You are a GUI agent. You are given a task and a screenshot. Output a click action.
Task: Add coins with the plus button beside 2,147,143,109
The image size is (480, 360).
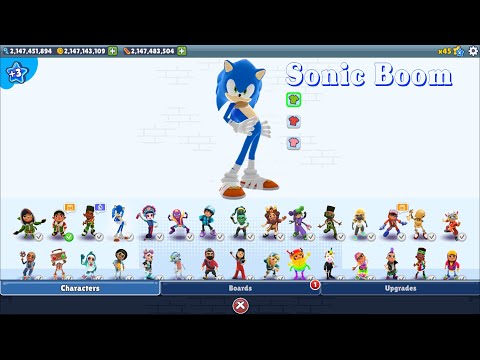point(113,51)
